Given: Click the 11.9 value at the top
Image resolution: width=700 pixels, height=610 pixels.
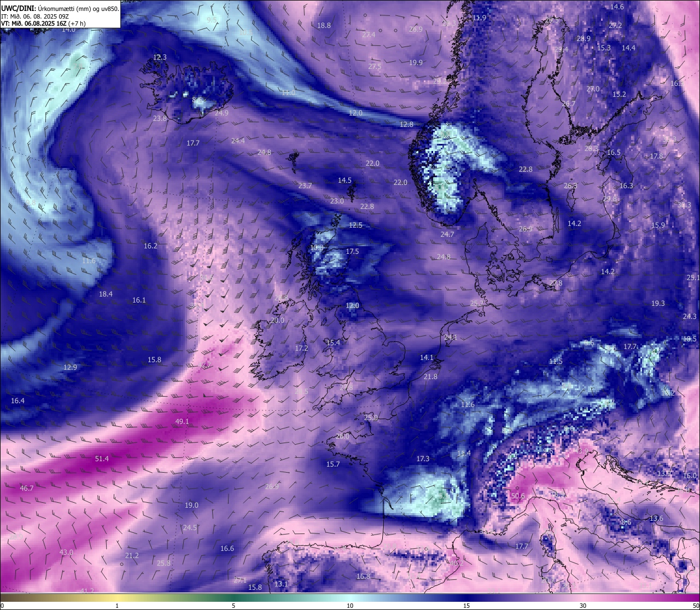Looking at the screenshot, I should pos(479,18).
